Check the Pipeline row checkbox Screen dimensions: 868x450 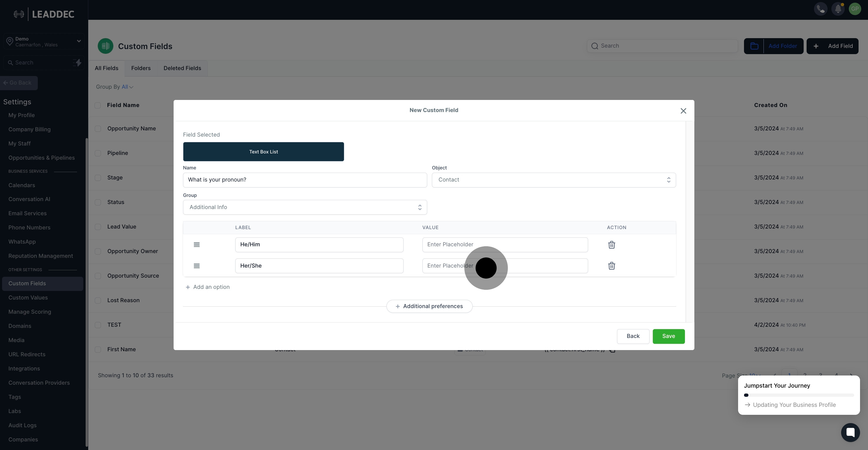point(98,153)
